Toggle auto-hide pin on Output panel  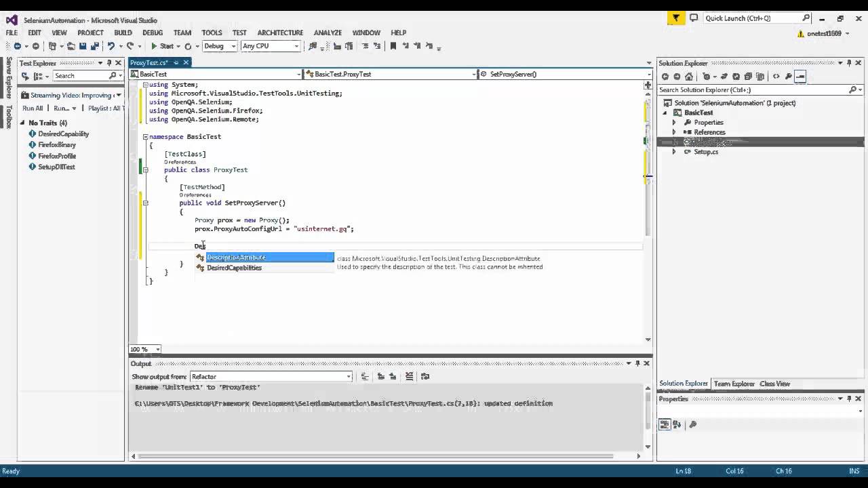tap(637, 363)
